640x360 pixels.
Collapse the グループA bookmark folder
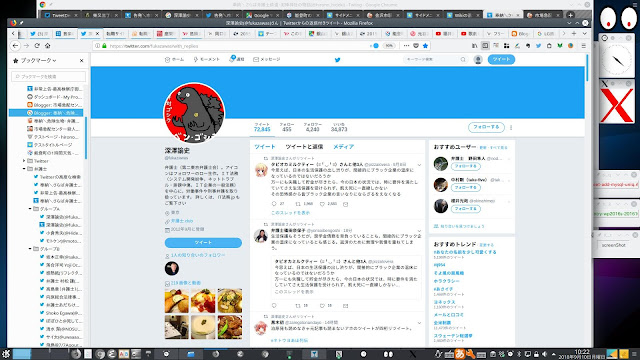click(30, 209)
